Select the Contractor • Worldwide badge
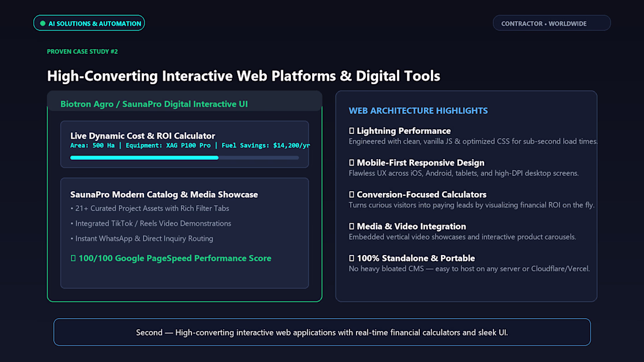644x362 pixels. point(551,23)
